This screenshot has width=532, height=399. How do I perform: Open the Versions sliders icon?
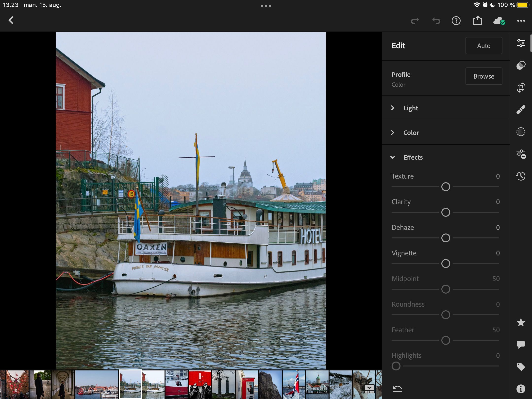(521, 154)
